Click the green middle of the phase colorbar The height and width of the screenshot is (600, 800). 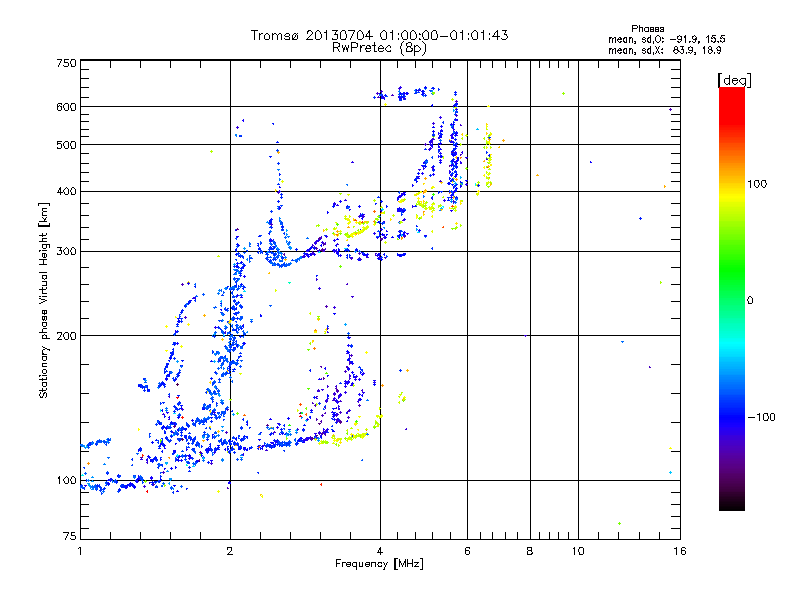tap(732, 276)
